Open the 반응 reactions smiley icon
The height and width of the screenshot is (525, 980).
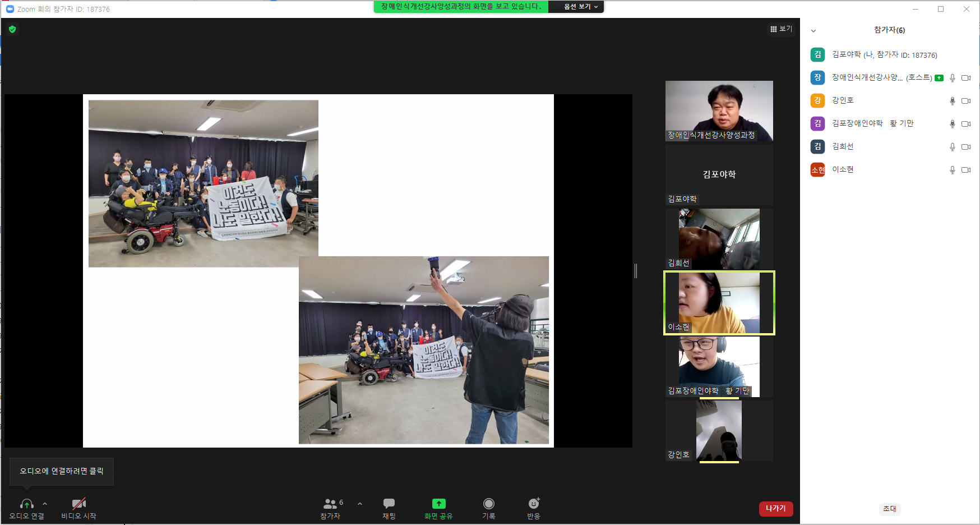(x=534, y=503)
